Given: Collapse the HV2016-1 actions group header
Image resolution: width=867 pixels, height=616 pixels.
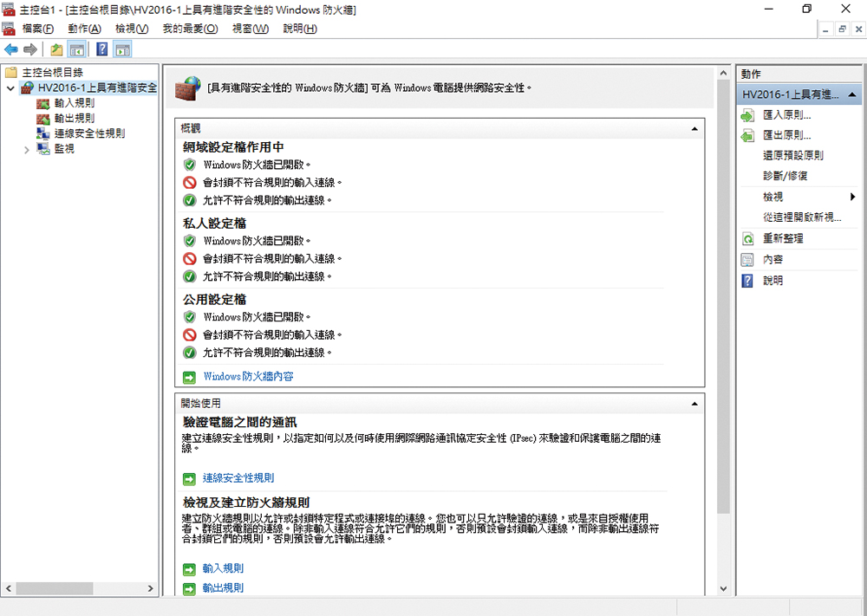Looking at the screenshot, I should (852, 95).
